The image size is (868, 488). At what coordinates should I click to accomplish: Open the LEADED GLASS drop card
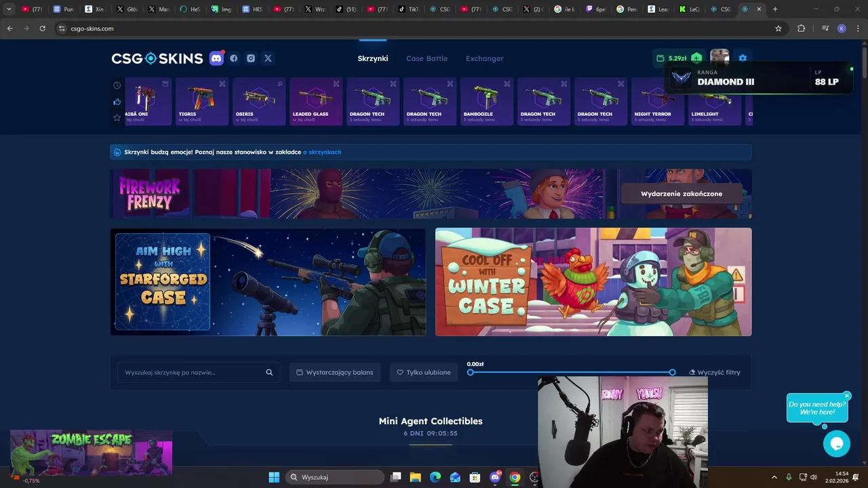click(316, 102)
